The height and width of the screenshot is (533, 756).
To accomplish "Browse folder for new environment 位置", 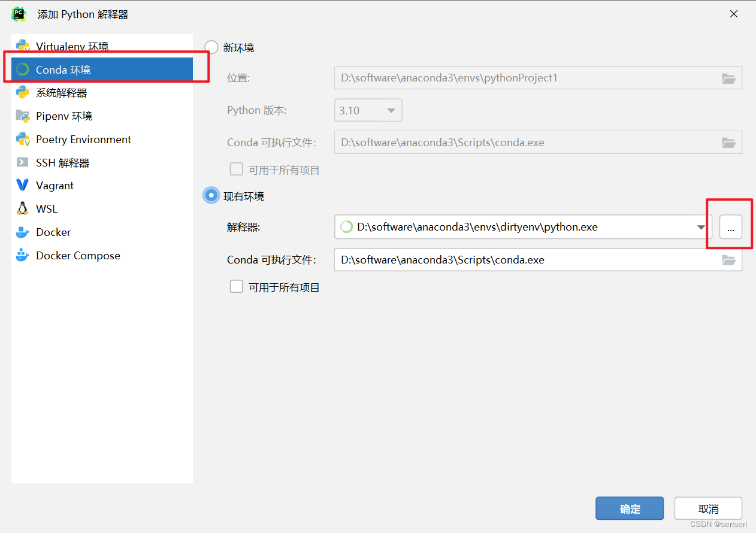I will click(x=728, y=78).
